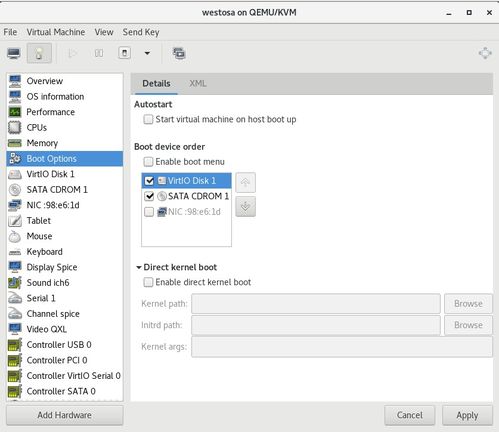This screenshot has height=432, width=499.
Task: Show the graphical console monitor icon
Action: [x=14, y=53]
